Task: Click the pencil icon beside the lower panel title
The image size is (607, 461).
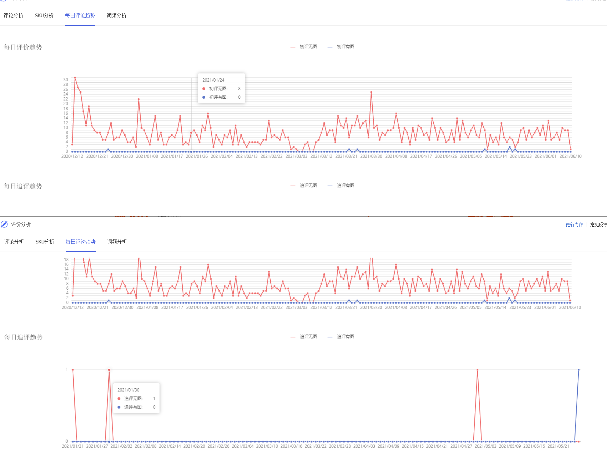Action: (5, 225)
